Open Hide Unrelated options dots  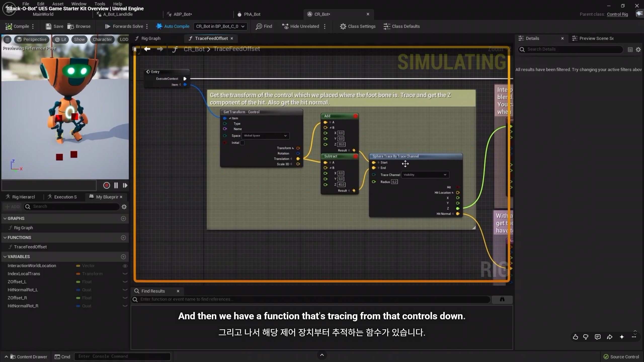coord(325,26)
